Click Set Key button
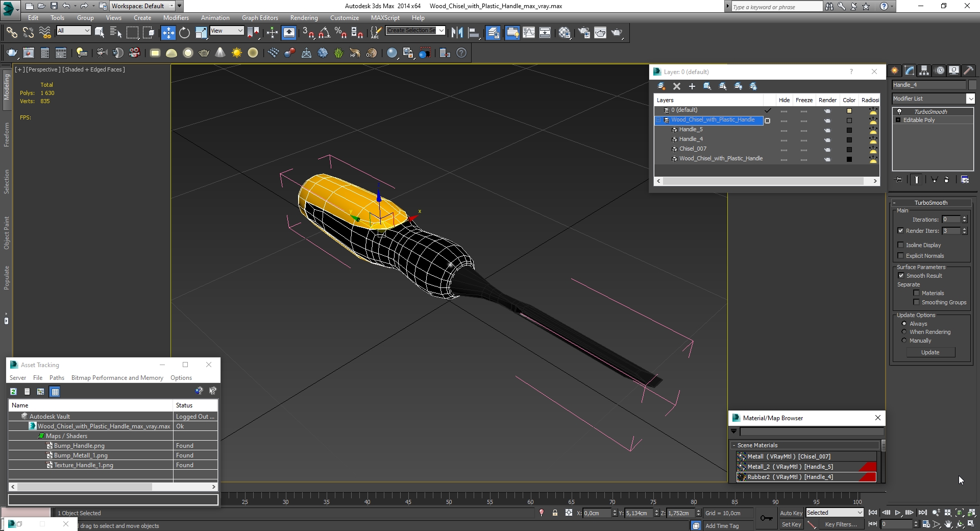Screen dimensions: 980x531 point(791,524)
